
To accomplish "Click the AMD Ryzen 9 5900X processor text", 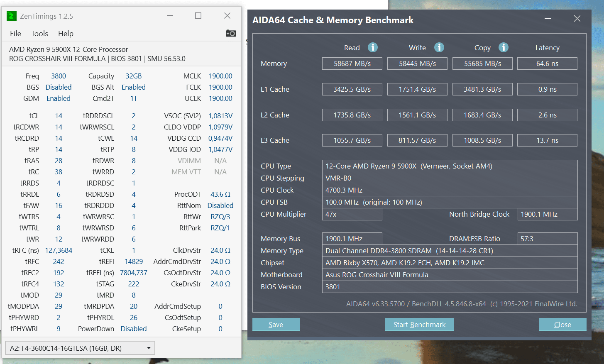I will tap(68, 49).
